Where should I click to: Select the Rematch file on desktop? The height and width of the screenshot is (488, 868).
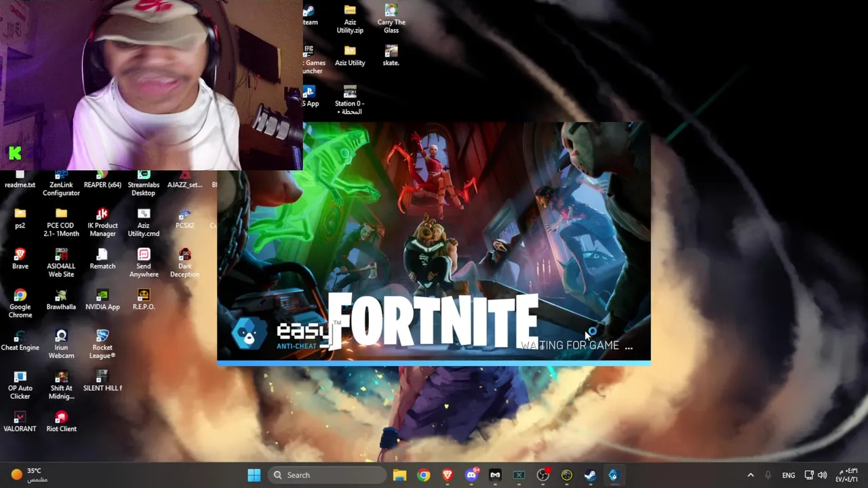pyautogui.click(x=102, y=259)
